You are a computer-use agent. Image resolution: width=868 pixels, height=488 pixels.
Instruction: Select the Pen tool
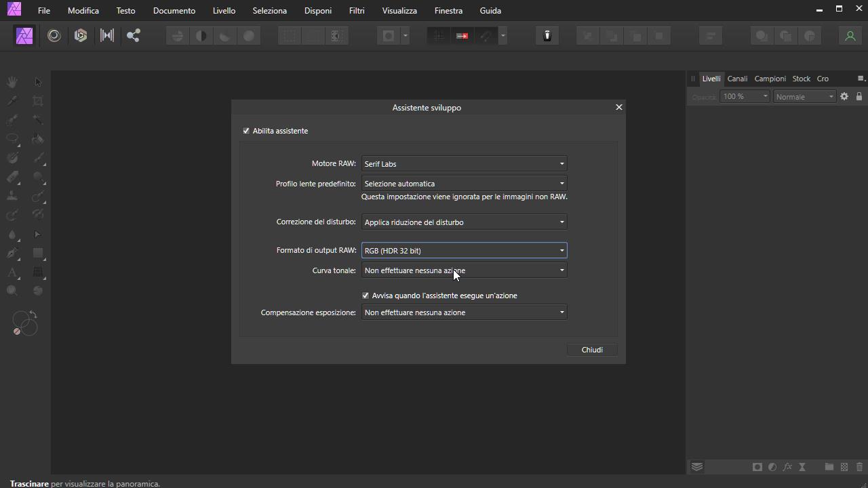(x=12, y=253)
